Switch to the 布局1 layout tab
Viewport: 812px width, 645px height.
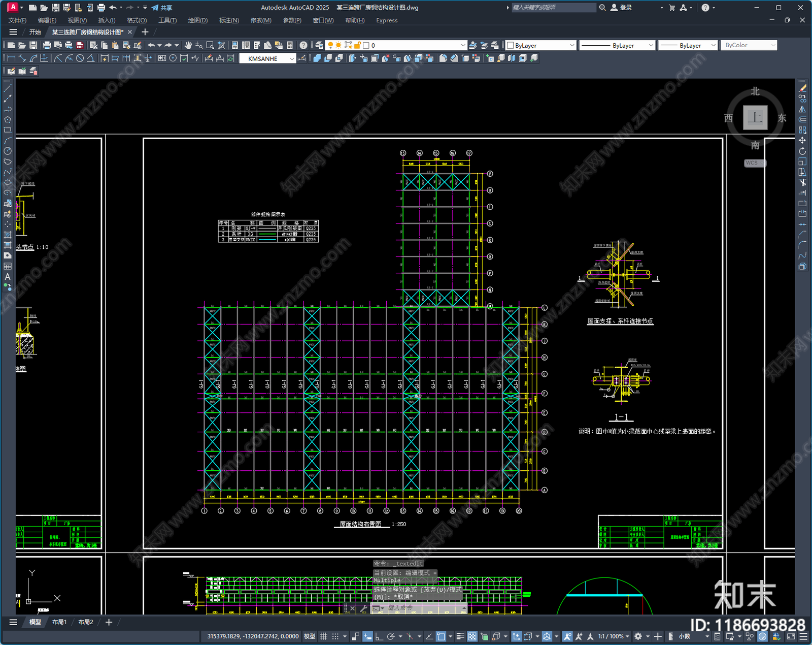pos(59,622)
